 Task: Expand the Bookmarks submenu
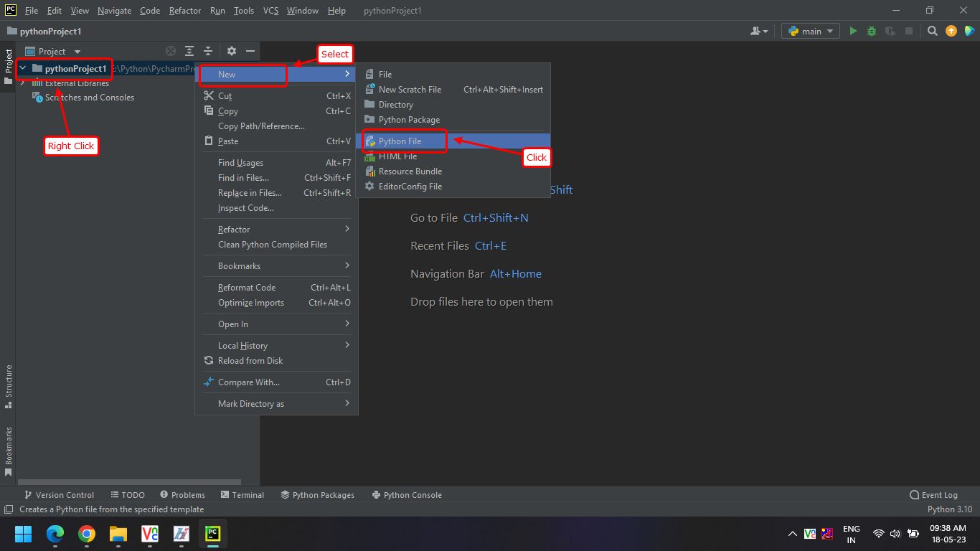point(276,266)
